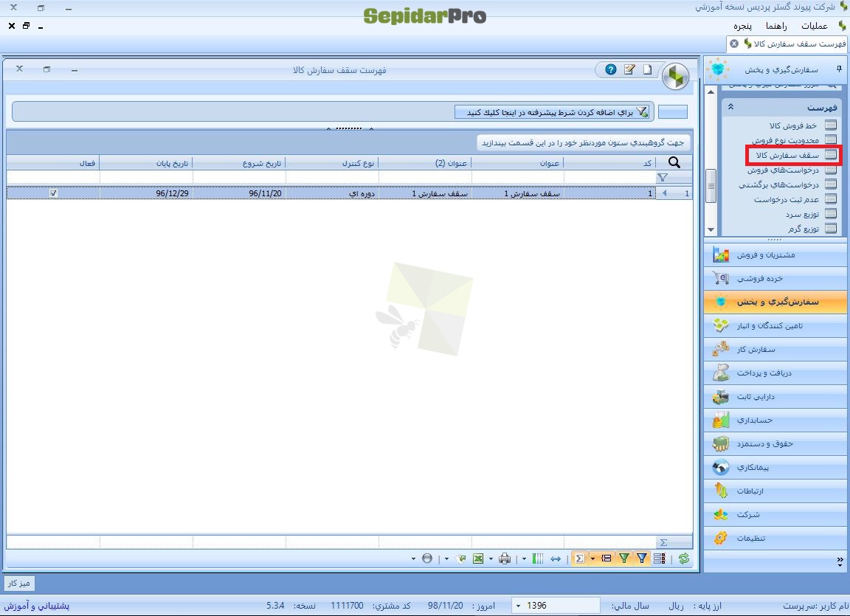Open the راهنما menu
The width and height of the screenshot is (850, 616).
click(x=776, y=26)
